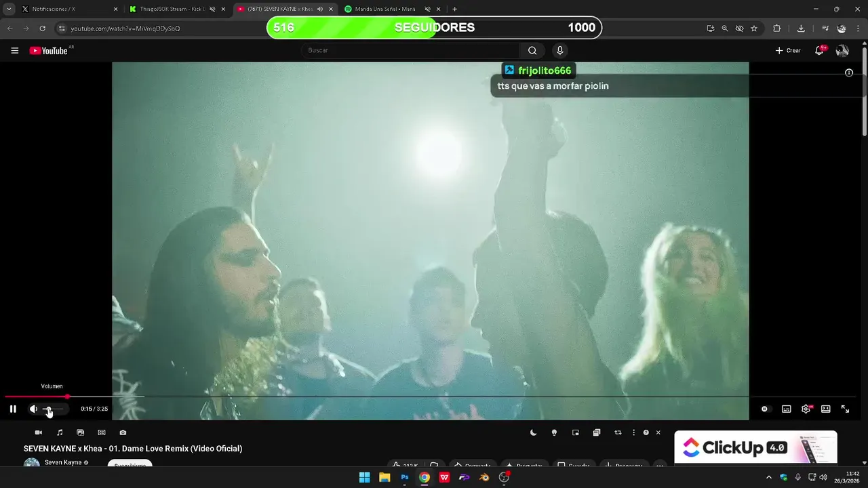Pause the YouTube video
This screenshot has height=488, width=868.
[x=13, y=409]
